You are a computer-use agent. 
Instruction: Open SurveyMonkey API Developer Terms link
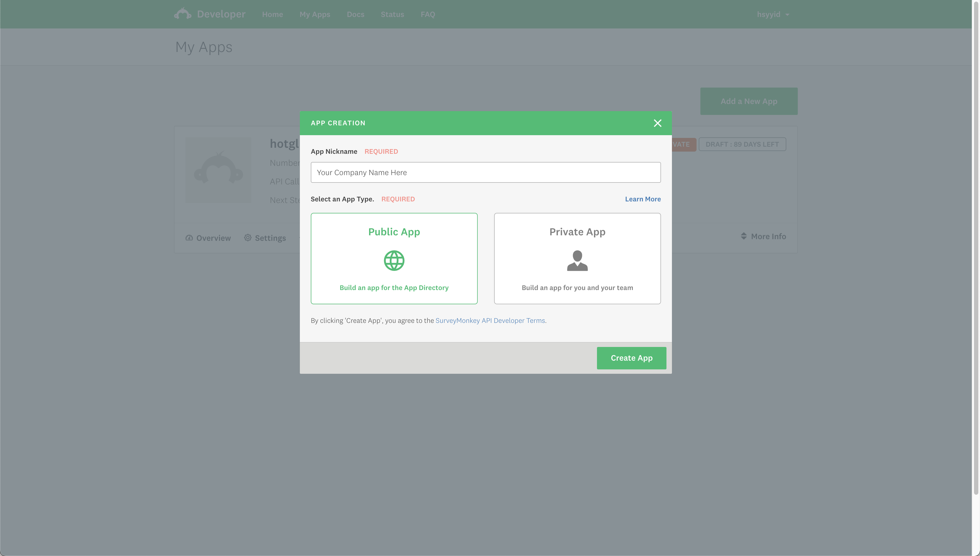[490, 320]
